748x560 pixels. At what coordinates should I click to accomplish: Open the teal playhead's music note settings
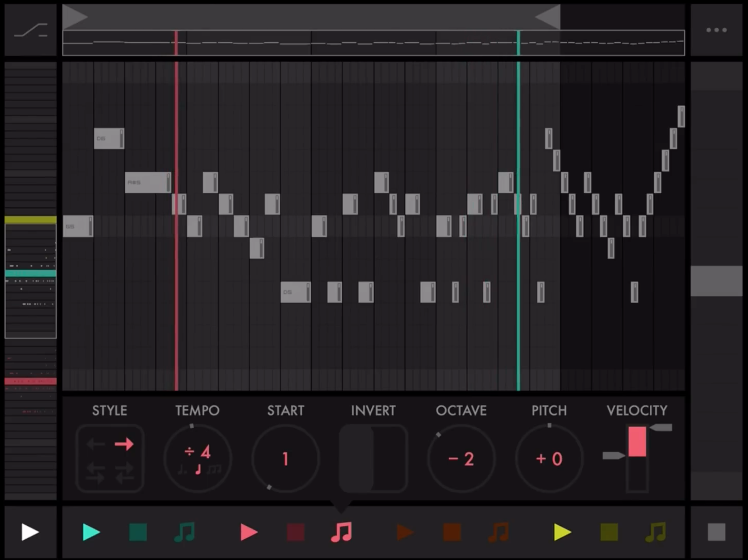click(x=184, y=532)
